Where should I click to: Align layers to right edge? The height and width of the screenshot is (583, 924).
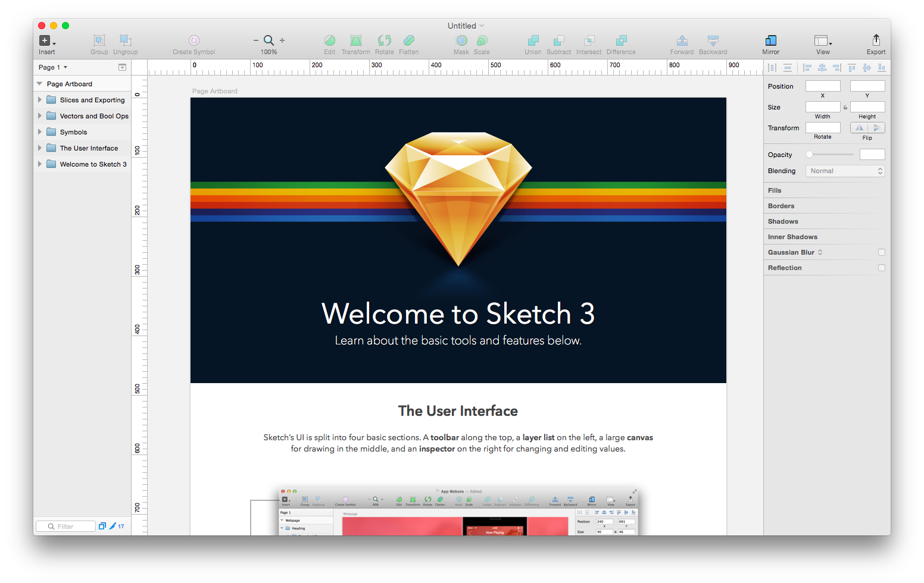click(837, 68)
